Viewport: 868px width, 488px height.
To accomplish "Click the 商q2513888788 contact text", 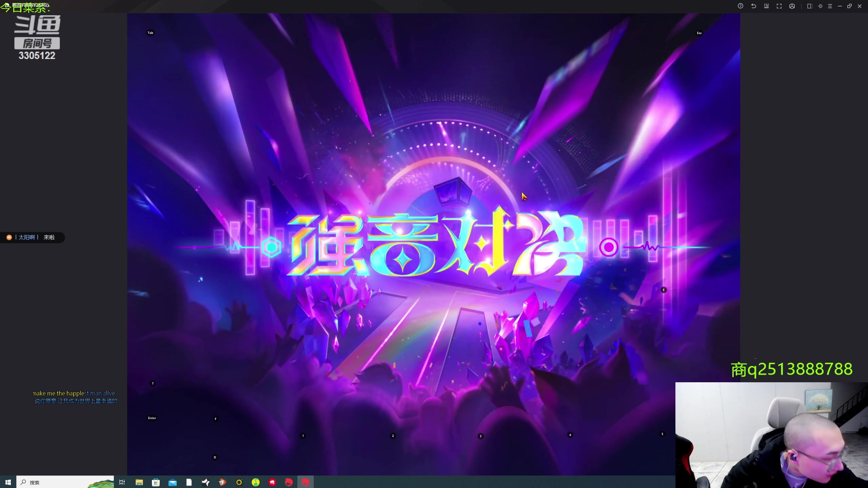I will click(x=792, y=369).
